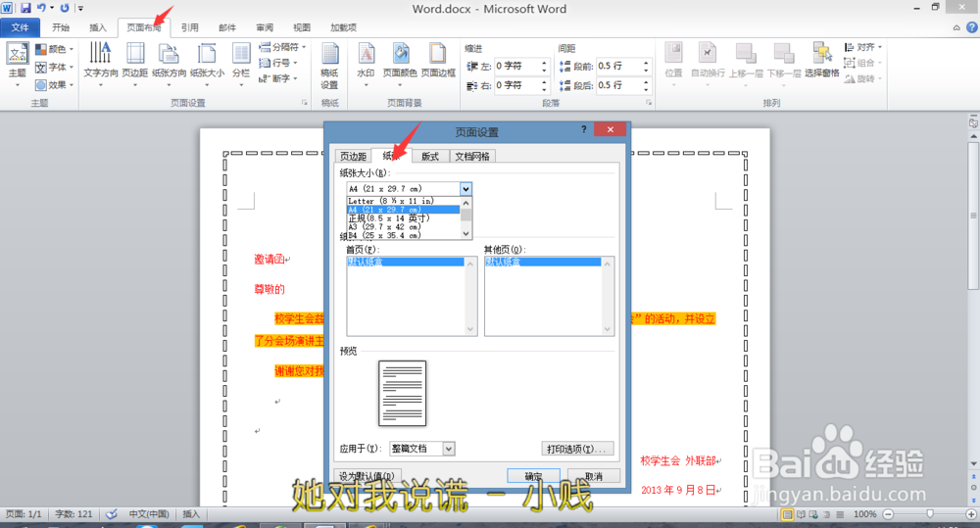Click the 组合 group objects button
980x528 pixels.
pyautogui.click(x=862, y=63)
